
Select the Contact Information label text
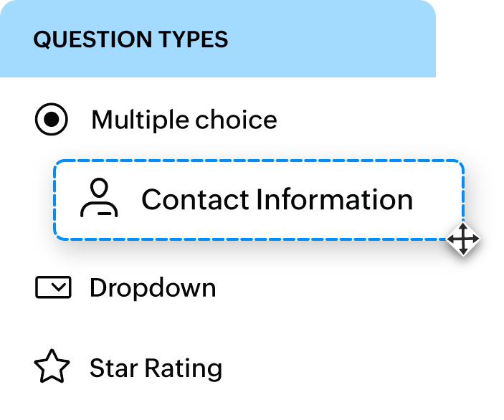coord(277,199)
